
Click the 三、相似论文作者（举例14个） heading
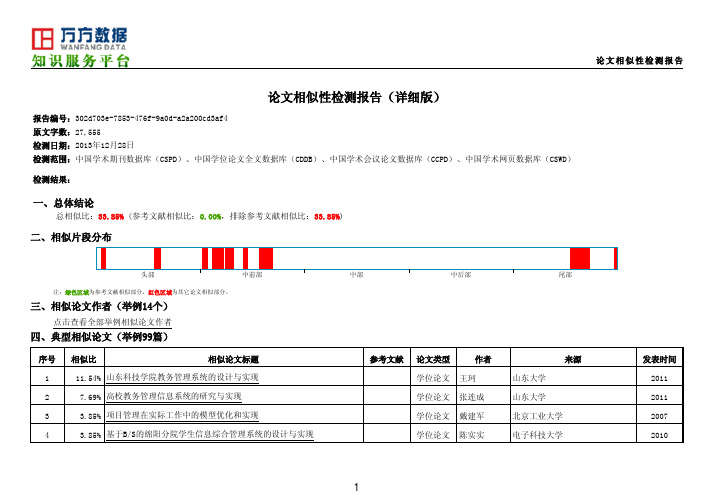100,307
